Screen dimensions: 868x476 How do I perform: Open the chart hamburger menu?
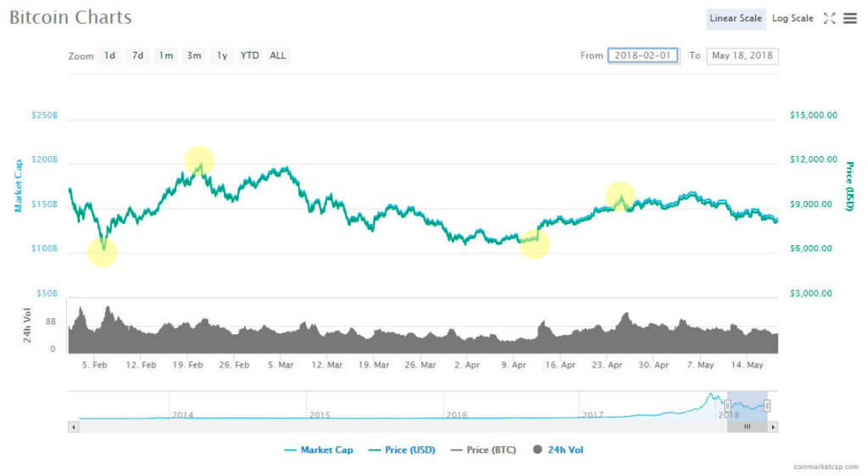(x=850, y=19)
